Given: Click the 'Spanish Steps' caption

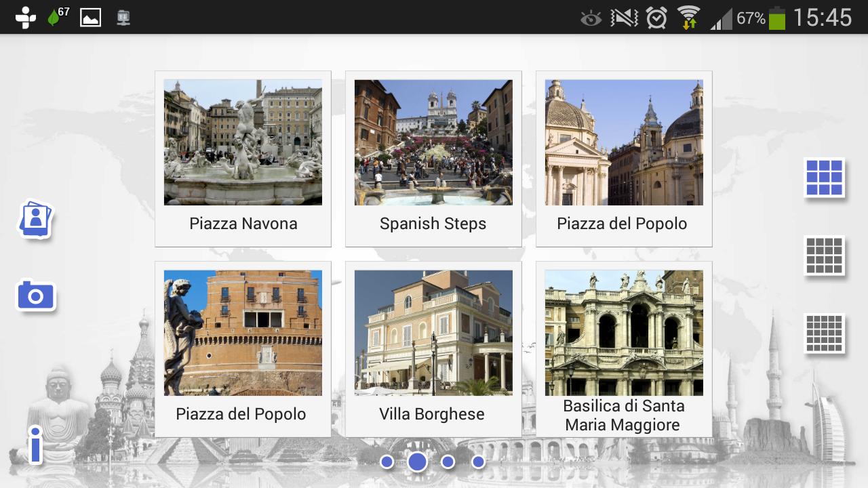Looking at the screenshot, I should click(x=433, y=224).
